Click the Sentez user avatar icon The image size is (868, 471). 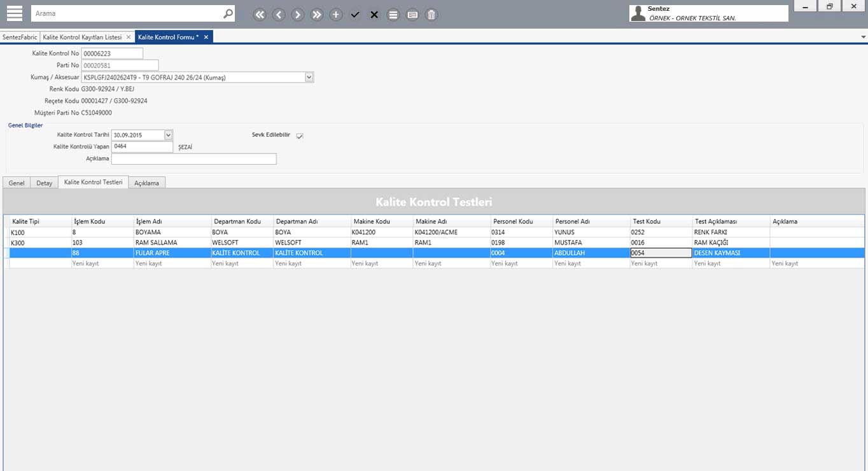click(638, 13)
